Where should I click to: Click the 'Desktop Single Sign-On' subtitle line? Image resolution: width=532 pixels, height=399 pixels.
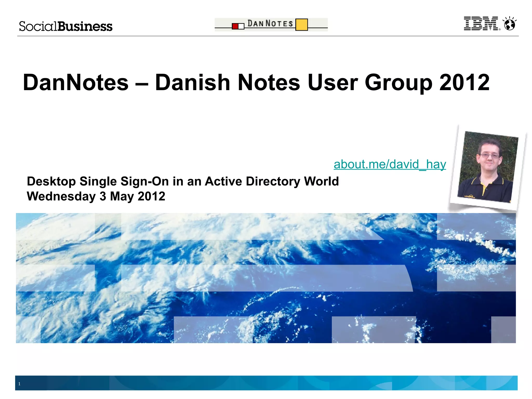click(x=183, y=181)
